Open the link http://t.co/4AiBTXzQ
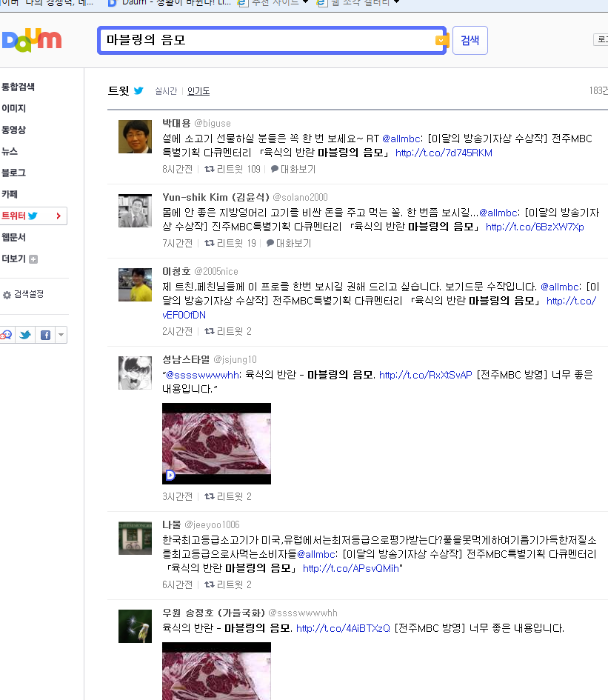Screen dimensions: 608x700 coord(344,629)
